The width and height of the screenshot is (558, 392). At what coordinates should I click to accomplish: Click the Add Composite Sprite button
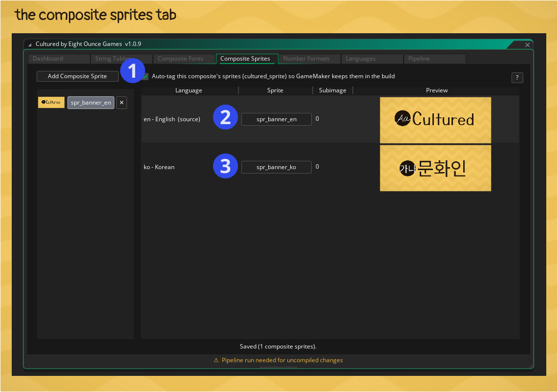pos(78,76)
